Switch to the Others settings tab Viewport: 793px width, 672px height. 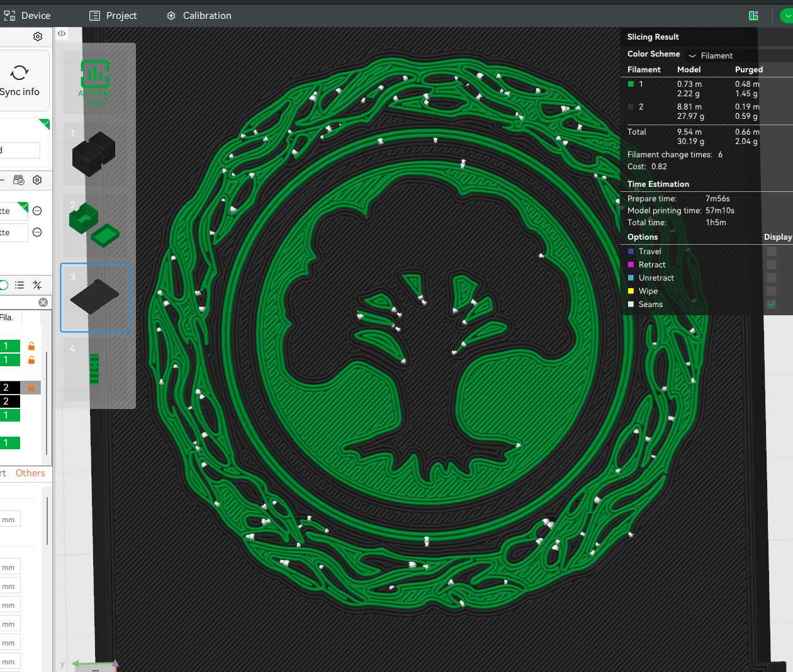click(x=30, y=473)
